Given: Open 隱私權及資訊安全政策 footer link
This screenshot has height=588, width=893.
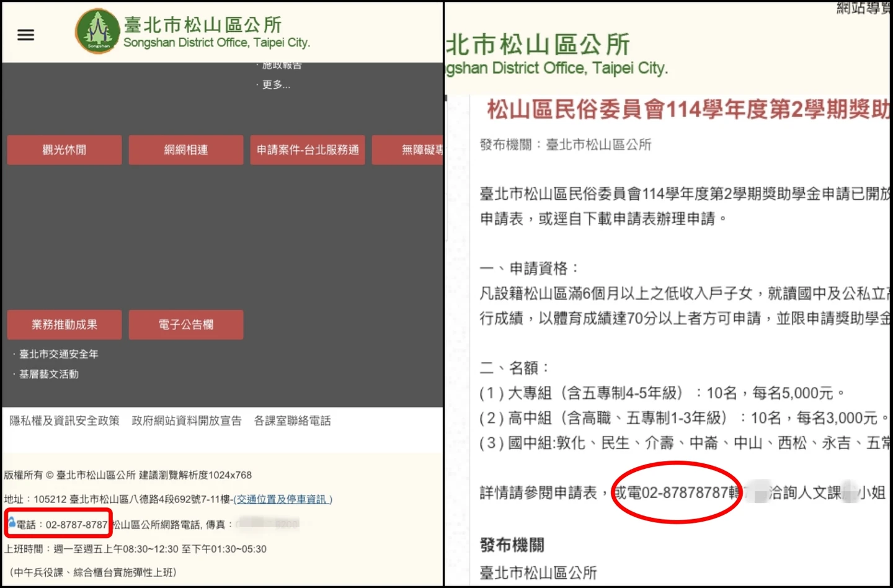Looking at the screenshot, I should pyautogui.click(x=64, y=421).
